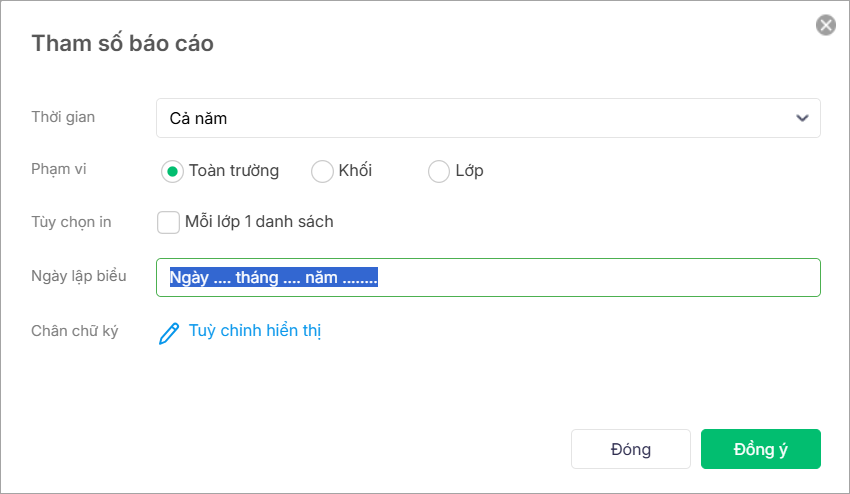The width and height of the screenshot is (850, 494).
Task: Close the dialog with the X icon
Action: pos(826,25)
